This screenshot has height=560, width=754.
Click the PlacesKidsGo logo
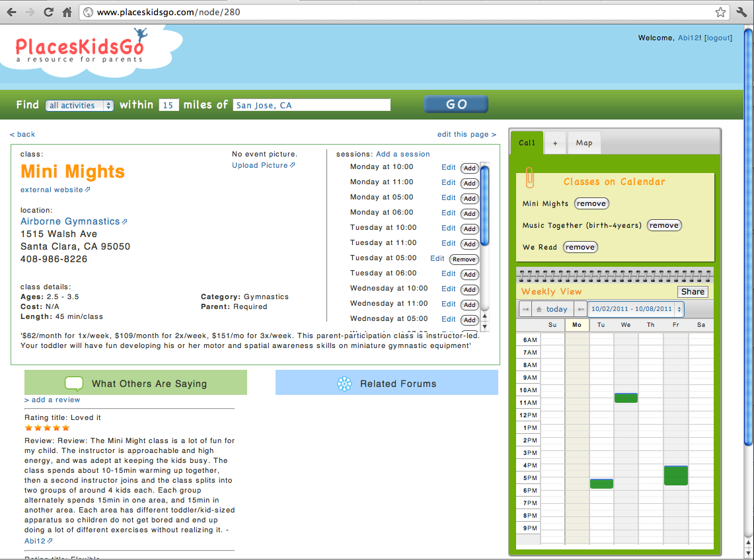coord(81,47)
